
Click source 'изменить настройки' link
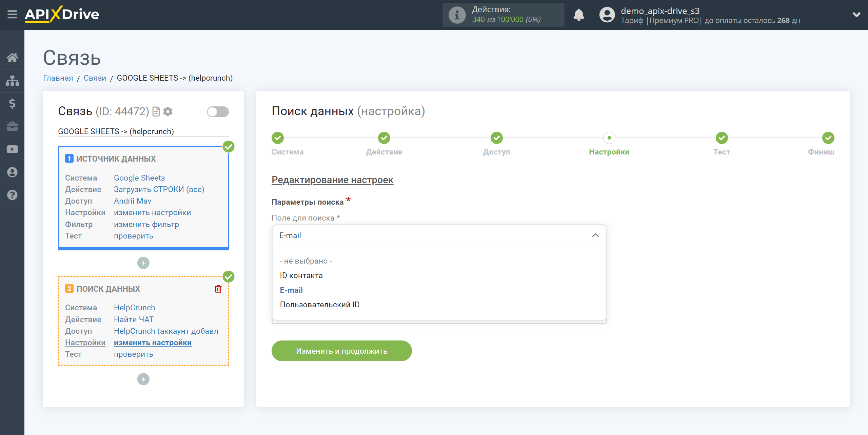153,212
